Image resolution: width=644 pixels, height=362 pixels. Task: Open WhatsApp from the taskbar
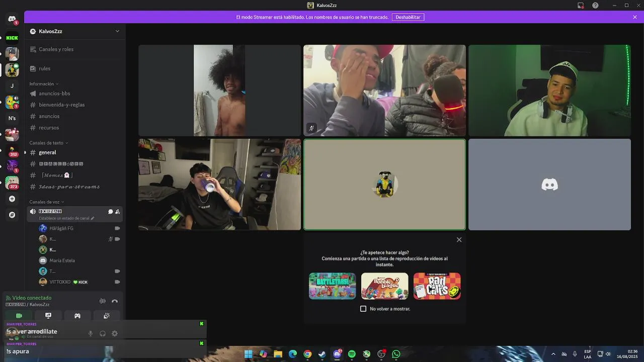pos(396,354)
